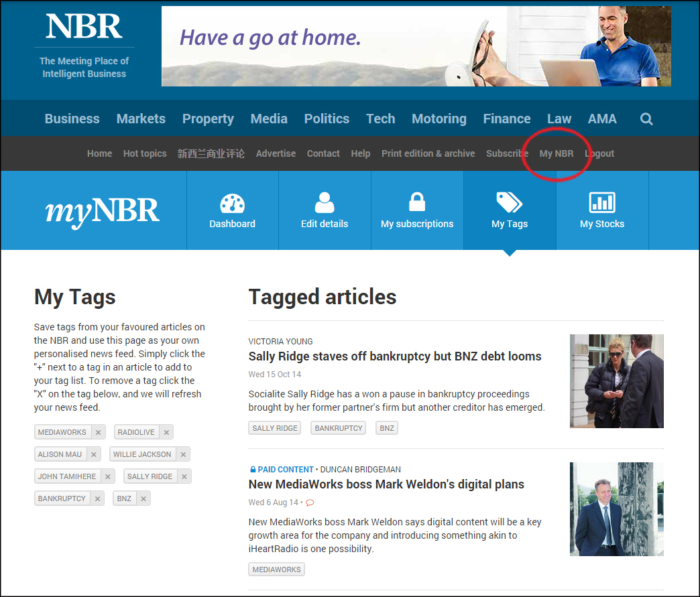Click the BNZ article tag

pyautogui.click(x=387, y=428)
